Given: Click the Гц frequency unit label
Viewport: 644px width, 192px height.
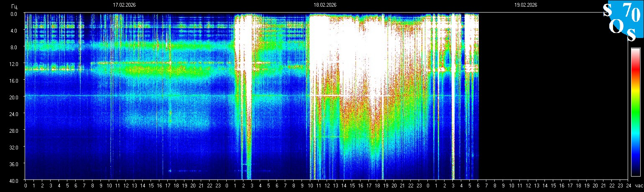Looking at the screenshot, I should 15,6.
